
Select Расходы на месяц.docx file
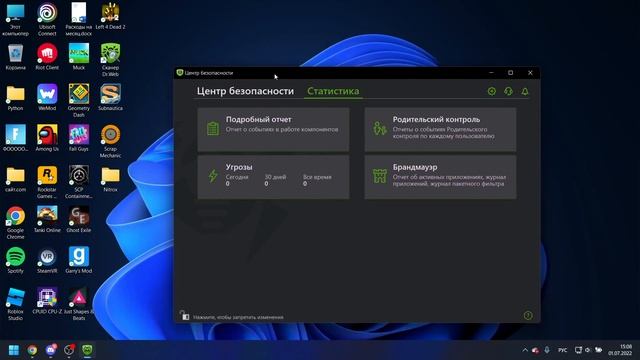tap(79, 19)
